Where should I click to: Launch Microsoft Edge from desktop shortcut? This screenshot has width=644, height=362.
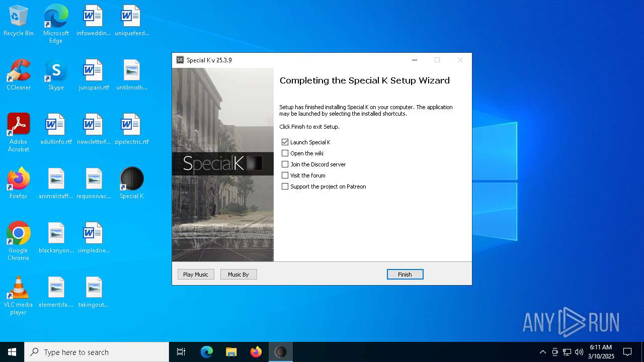click(x=56, y=24)
